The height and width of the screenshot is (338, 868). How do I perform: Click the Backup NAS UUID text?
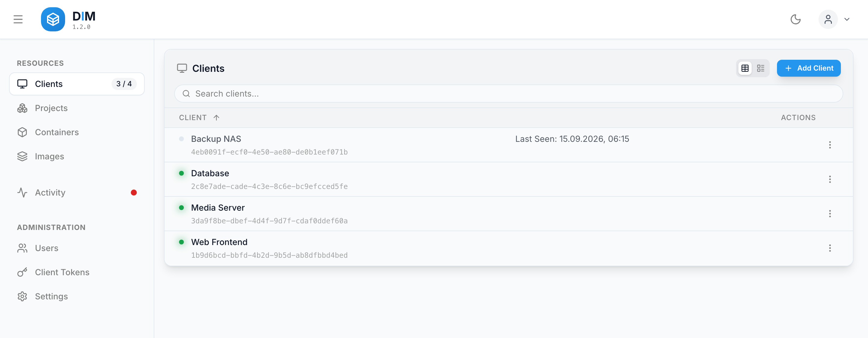pyautogui.click(x=269, y=152)
